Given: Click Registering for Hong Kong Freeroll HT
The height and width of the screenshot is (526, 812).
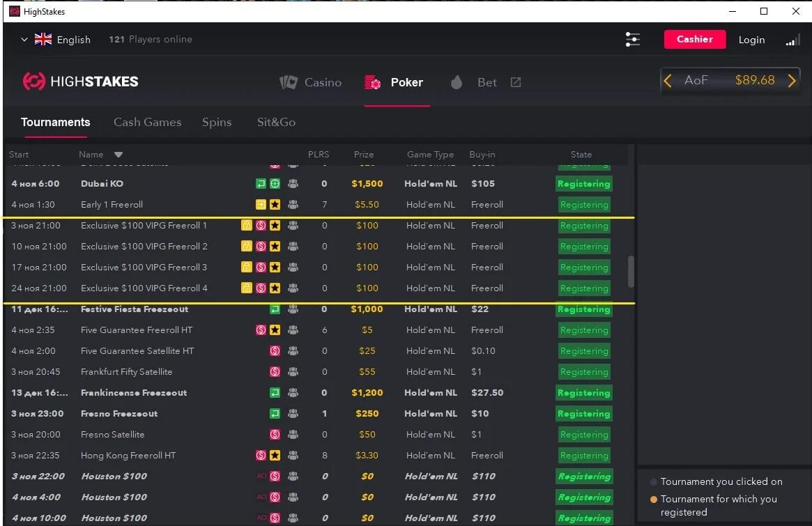Looking at the screenshot, I should coord(584,456).
